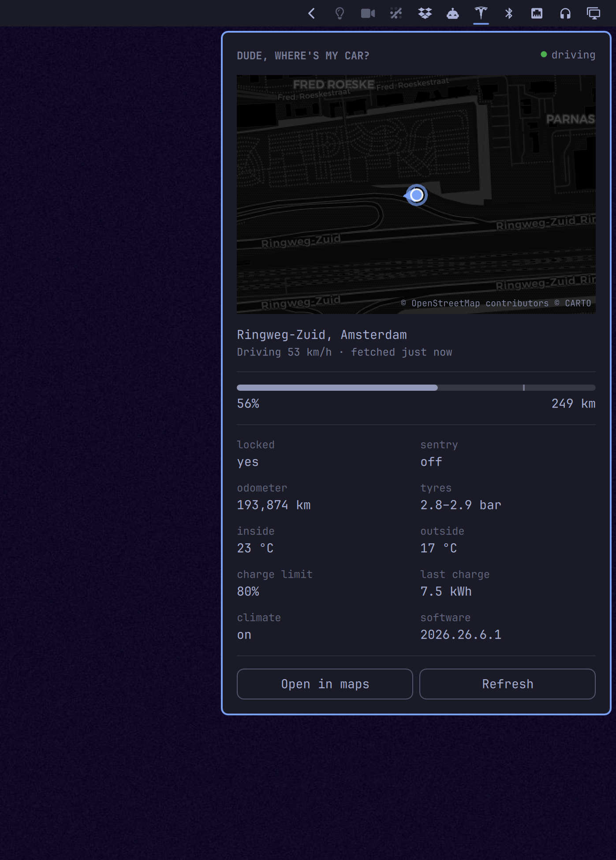Click the charge limit tick on battery bar
The height and width of the screenshot is (860, 616).
tap(524, 388)
